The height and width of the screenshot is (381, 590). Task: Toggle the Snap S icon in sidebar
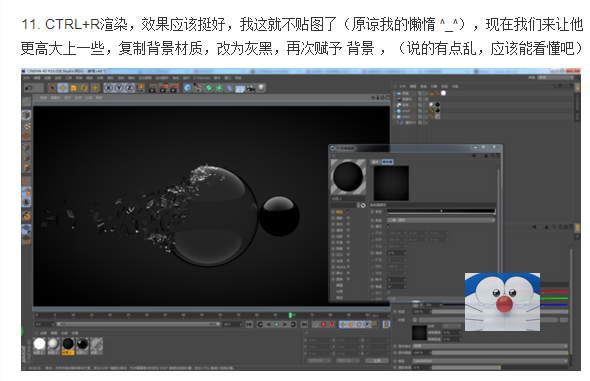click(x=26, y=202)
